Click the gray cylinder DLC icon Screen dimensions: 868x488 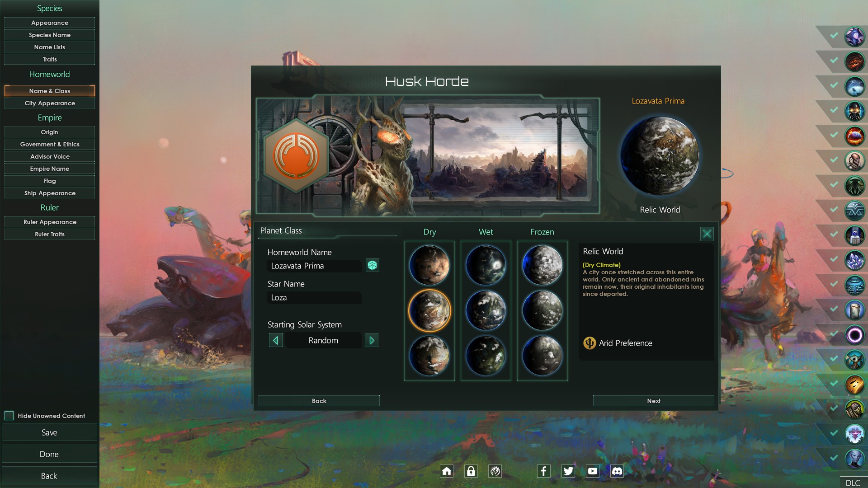coord(854,310)
